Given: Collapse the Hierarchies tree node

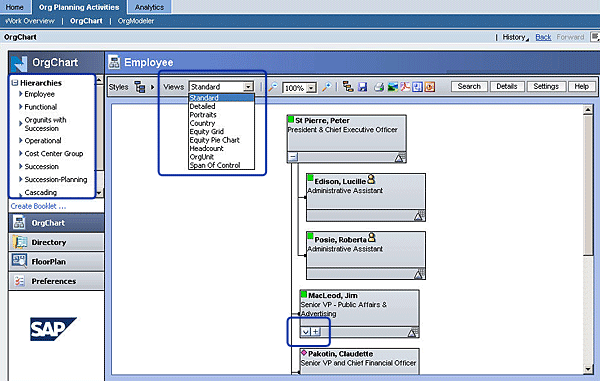Looking at the screenshot, I should click(x=15, y=83).
